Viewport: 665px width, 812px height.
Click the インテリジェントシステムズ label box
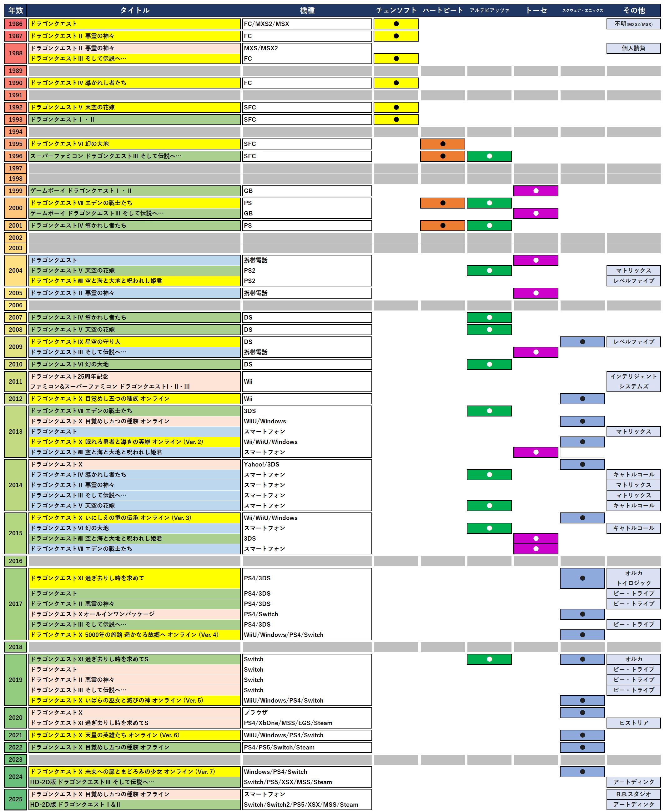pos(634,381)
